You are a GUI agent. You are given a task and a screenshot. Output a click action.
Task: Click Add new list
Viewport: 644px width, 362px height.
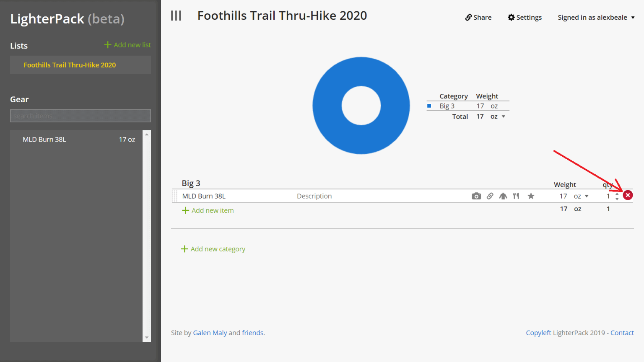[x=127, y=45]
